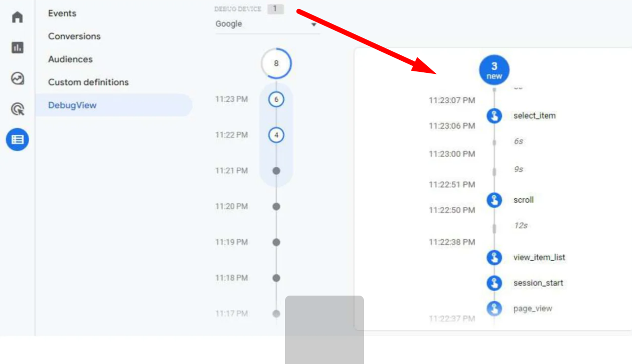Image resolution: width=632 pixels, height=364 pixels.
Task: Click the select_item event icon
Action: (494, 116)
